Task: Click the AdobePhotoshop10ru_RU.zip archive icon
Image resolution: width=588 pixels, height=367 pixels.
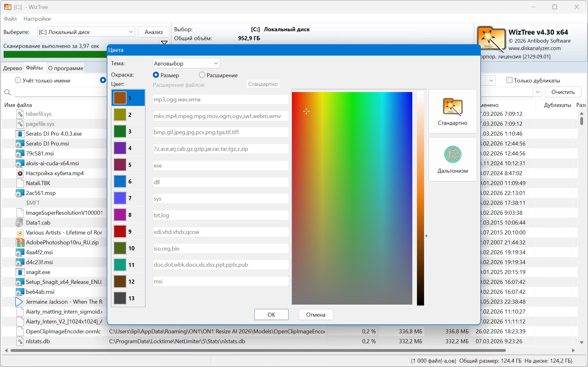Action: point(20,243)
